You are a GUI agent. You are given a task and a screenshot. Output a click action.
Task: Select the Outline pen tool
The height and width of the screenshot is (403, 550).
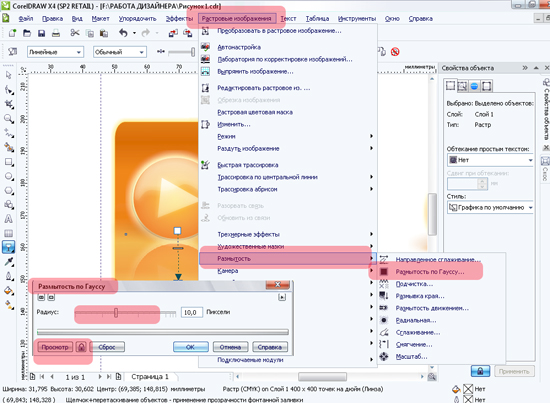pyautogui.click(x=9, y=276)
